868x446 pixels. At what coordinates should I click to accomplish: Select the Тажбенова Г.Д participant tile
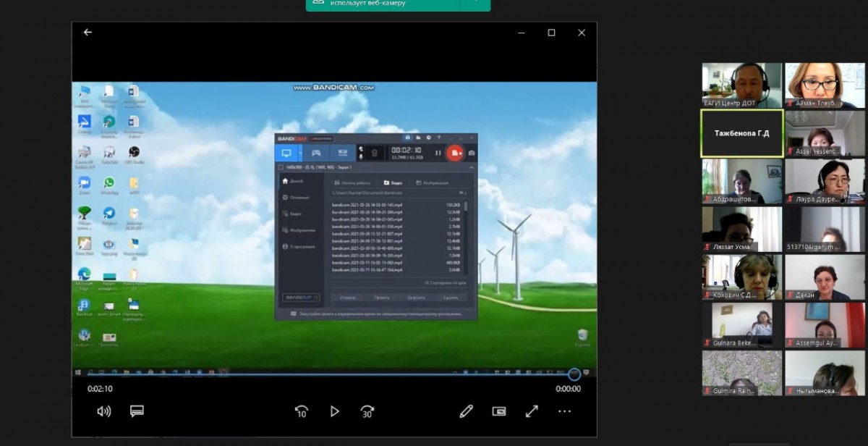741,133
